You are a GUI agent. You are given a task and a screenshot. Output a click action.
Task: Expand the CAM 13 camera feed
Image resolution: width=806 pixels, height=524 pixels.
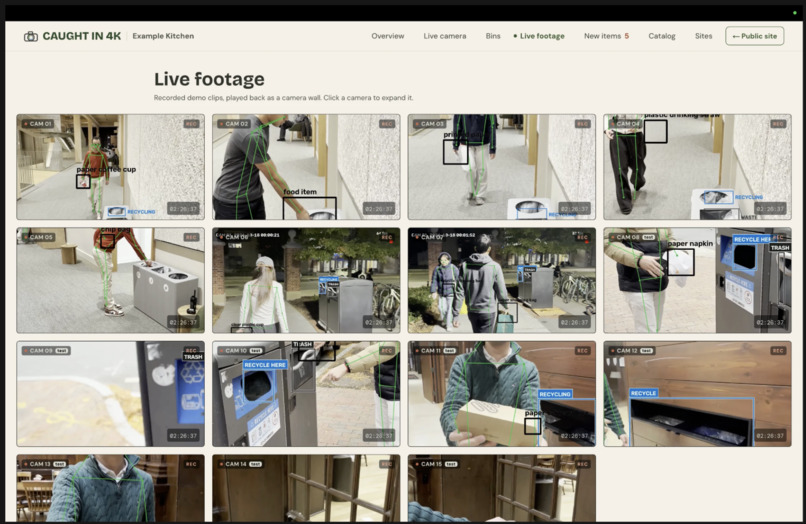111,488
